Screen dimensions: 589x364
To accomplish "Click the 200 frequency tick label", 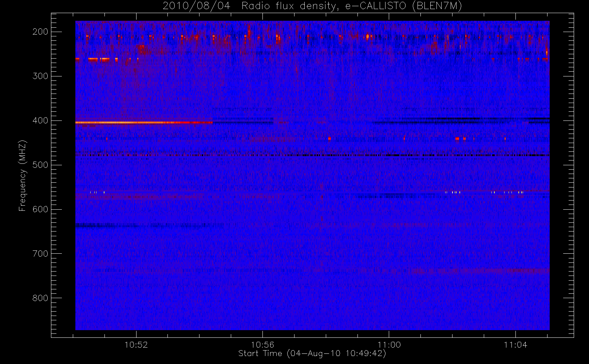I will tap(40, 32).
